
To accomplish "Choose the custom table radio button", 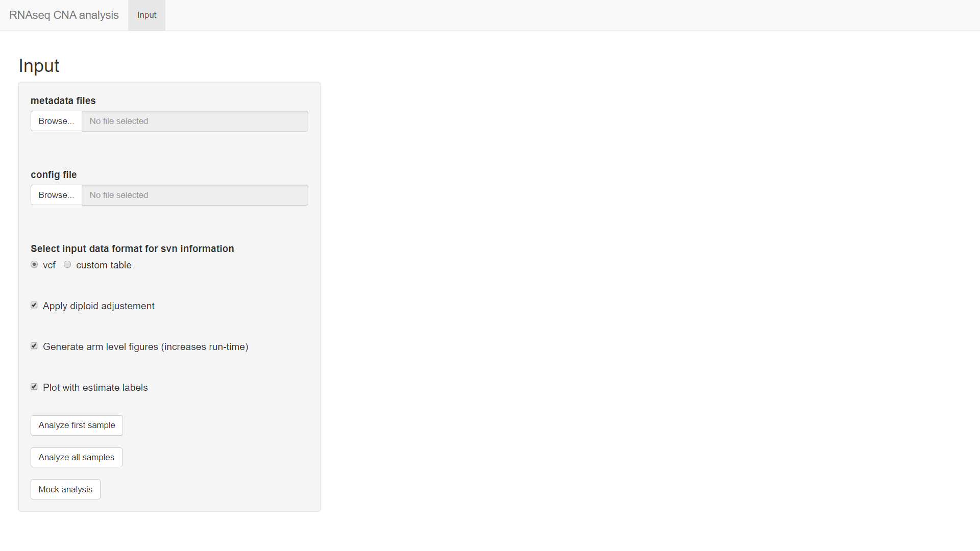I will click(x=67, y=265).
